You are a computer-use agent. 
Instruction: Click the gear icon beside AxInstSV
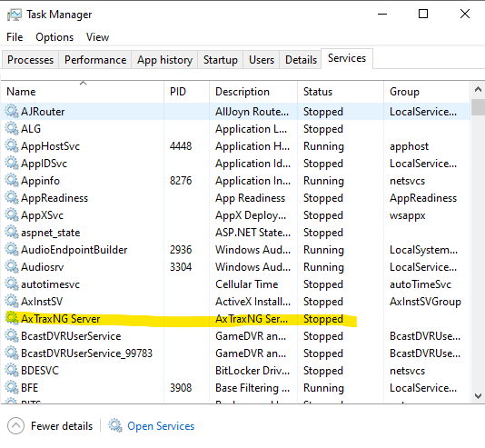[12, 302]
